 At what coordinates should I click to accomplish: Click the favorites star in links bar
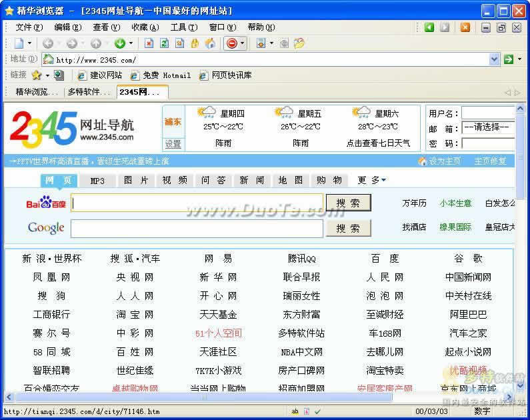(x=37, y=75)
